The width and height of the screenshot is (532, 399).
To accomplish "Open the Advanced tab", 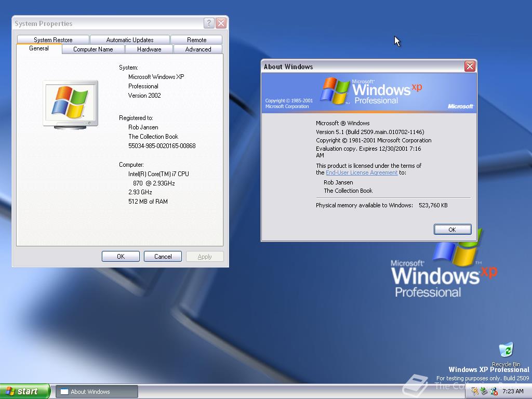I will (198, 49).
